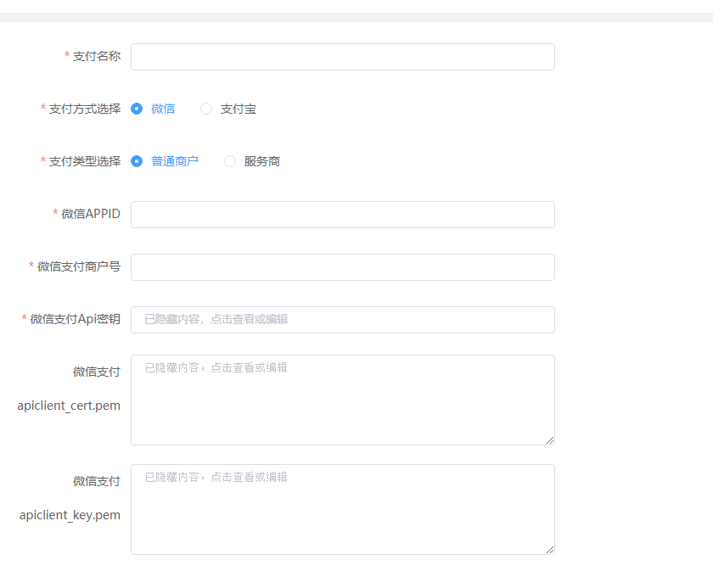This screenshot has height=588, width=713.
Task: Open the apiclient_cert.pem textarea
Action: 342,400
